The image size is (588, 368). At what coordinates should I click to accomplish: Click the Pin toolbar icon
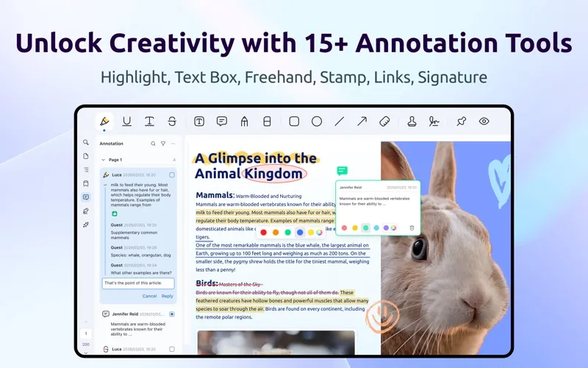tap(462, 121)
